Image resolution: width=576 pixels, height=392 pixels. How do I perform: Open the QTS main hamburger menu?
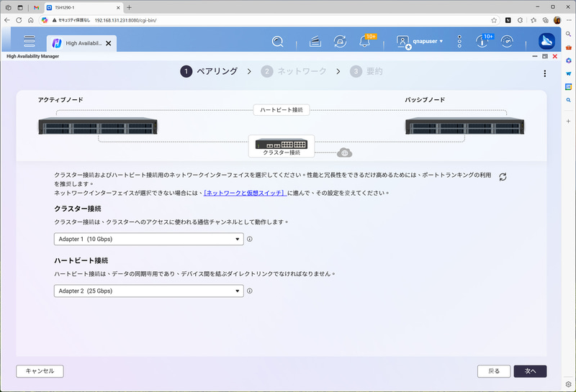pyautogui.click(x=30, y=41)
